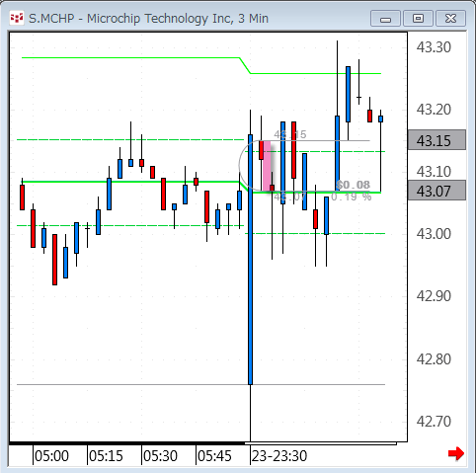Click the 05:15 time marker
476x473 pixels.
point(106,456)
